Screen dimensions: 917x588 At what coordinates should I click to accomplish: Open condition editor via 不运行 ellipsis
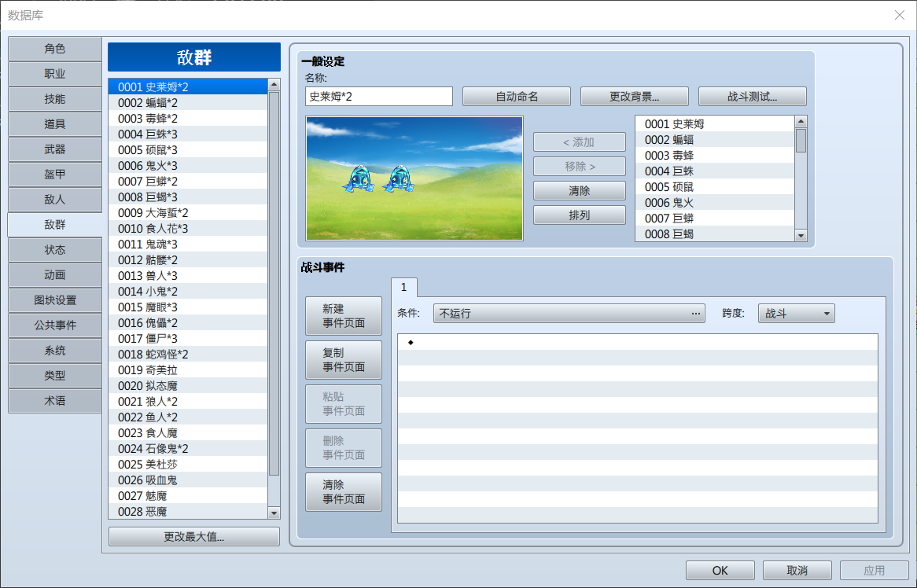click(695, 314)
